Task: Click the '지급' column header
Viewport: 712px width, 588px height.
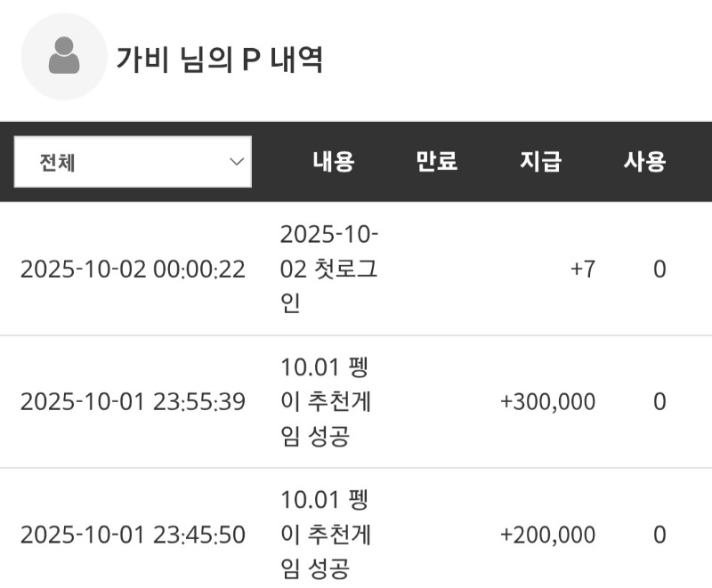Action: coord(541,162)
